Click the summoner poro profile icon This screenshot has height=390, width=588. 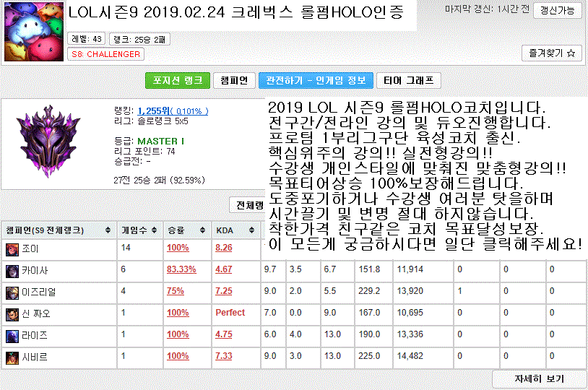[x=34, y=32]
